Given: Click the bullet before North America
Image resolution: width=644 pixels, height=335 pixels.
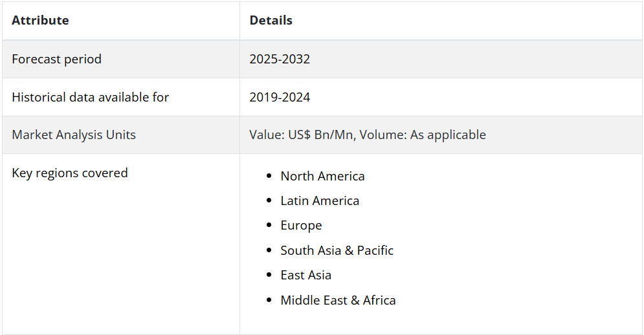Looking at the screenshot, I should (269, 176).
